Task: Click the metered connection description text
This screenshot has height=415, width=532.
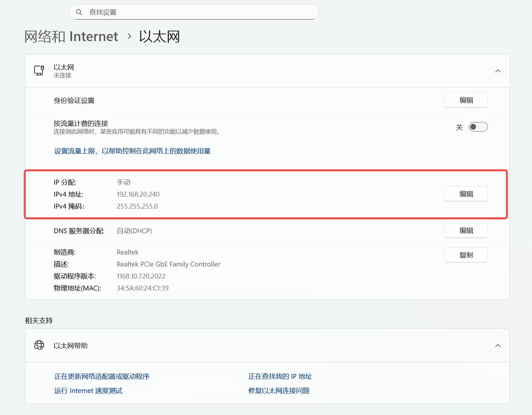Action: point(137,131)
